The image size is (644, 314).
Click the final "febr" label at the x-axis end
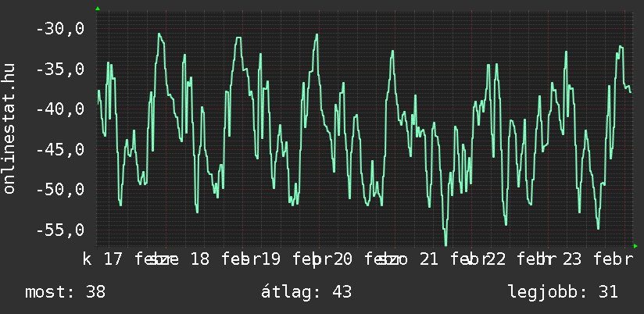pos(613,259)
